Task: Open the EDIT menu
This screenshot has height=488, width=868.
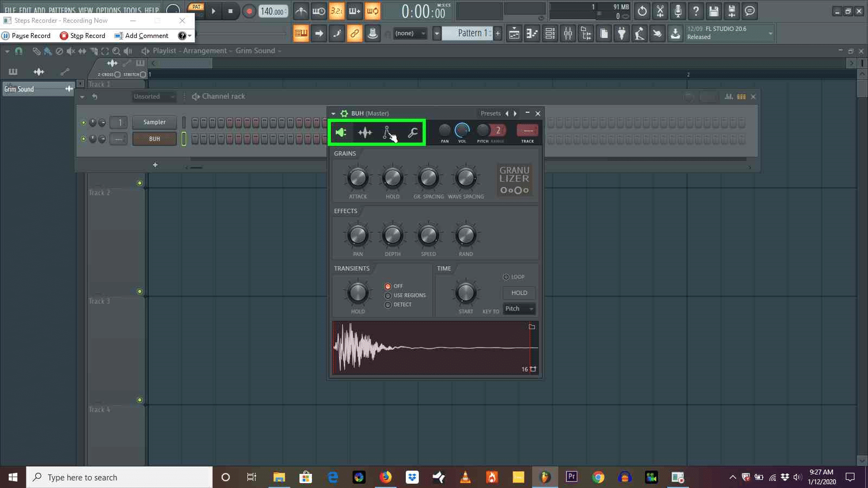Action: (25, 11)
